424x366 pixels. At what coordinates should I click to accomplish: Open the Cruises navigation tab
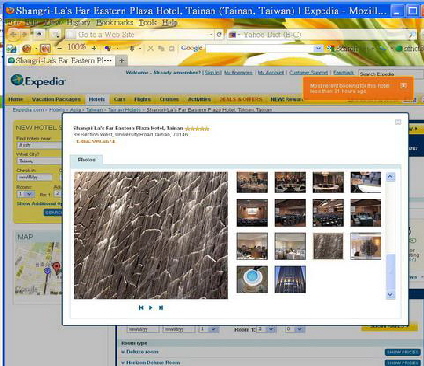169,99
